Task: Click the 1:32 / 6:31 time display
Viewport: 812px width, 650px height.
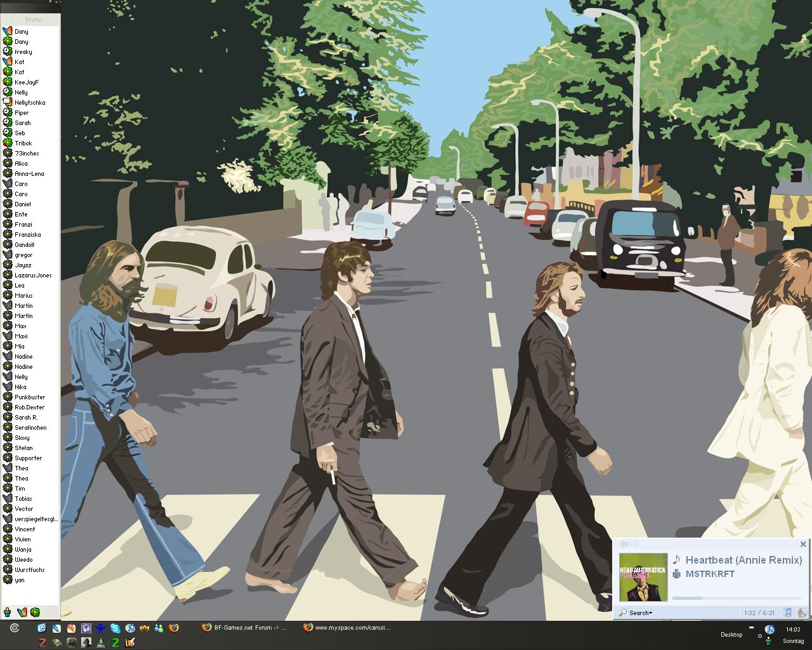Action: pyautogui.click(x=760, y=613)
